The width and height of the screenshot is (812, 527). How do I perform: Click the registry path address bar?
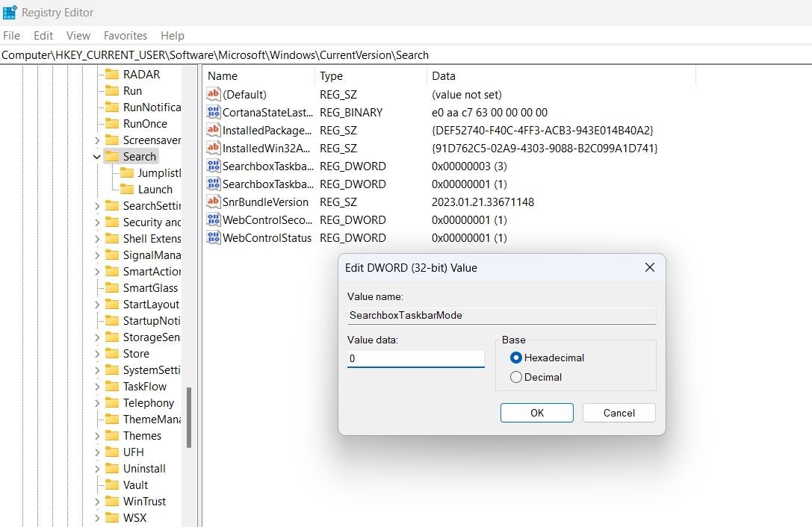(x=406, y=55)
